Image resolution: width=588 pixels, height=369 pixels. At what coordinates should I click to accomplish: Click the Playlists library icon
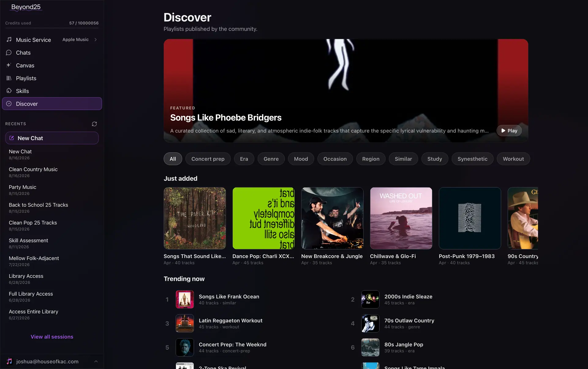point(9,78)
